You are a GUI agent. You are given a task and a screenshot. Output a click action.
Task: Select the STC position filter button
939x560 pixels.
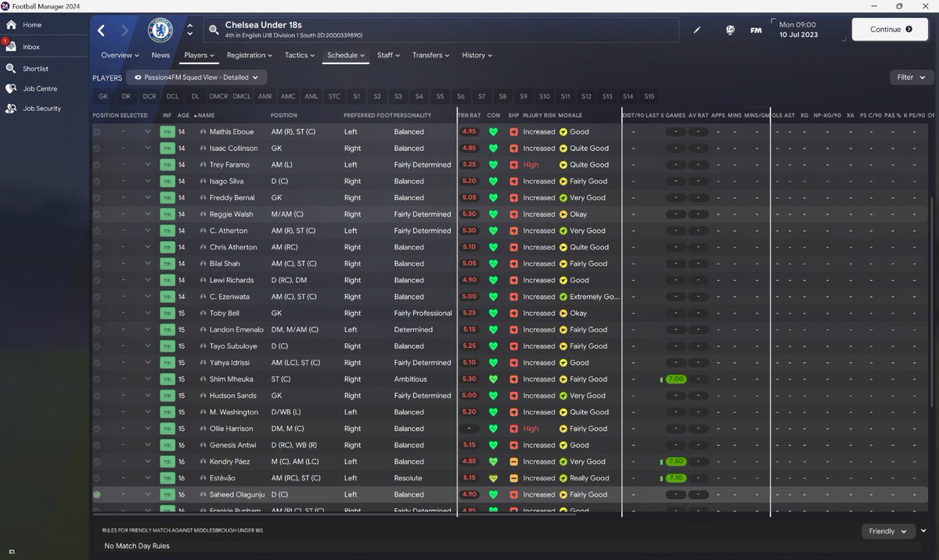tap(334, 97)
